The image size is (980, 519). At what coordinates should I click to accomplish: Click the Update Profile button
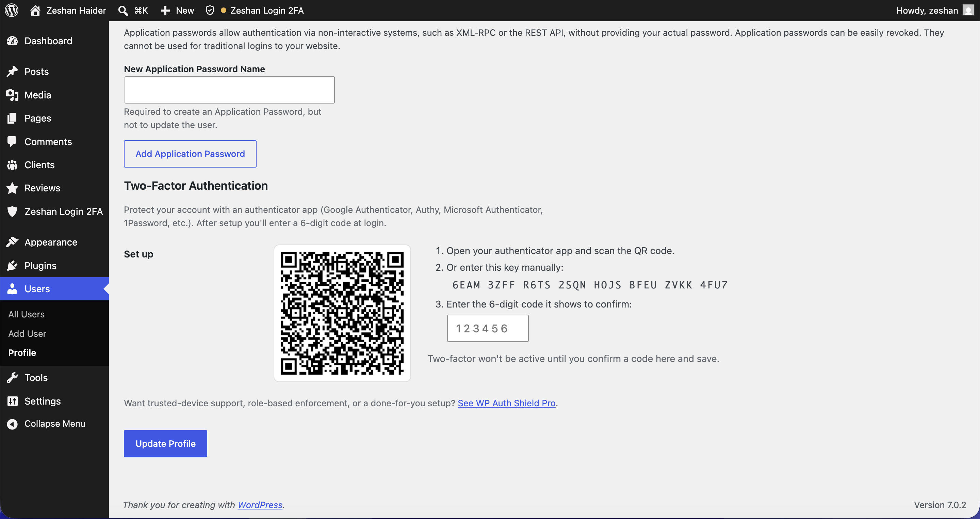pyautogui.click(x=165, y=444)
